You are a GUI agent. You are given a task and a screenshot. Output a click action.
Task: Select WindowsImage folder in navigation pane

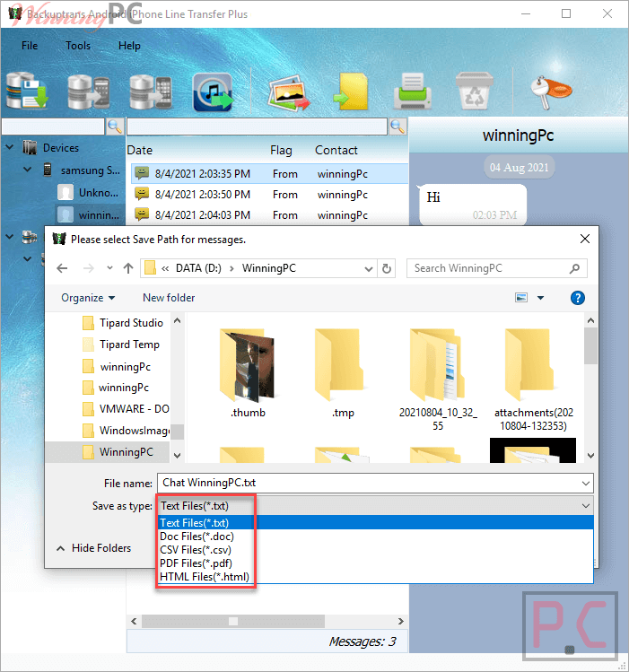point(126,430)
